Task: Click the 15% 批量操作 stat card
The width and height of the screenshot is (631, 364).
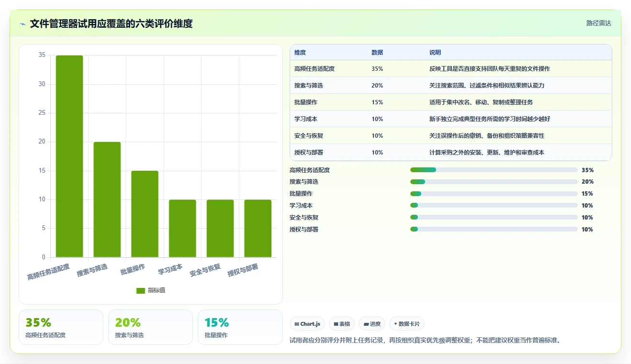Action: click(x=240, y=327)
